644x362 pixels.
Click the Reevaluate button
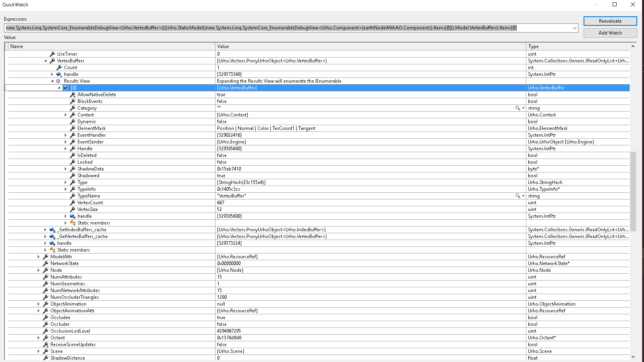tap(610, 21)
